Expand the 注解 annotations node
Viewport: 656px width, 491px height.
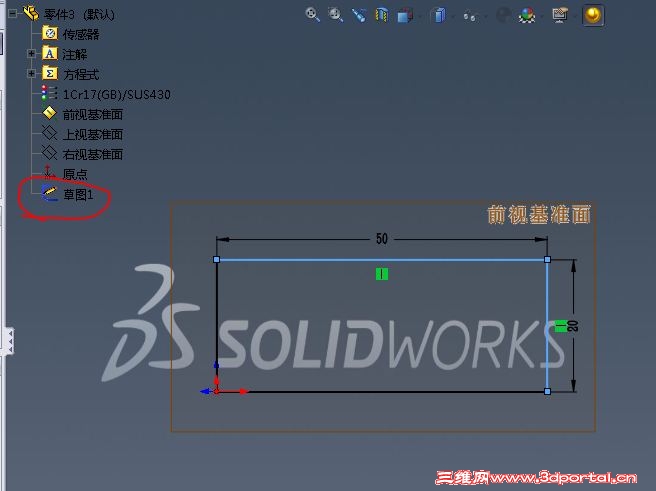click(31, 54)
